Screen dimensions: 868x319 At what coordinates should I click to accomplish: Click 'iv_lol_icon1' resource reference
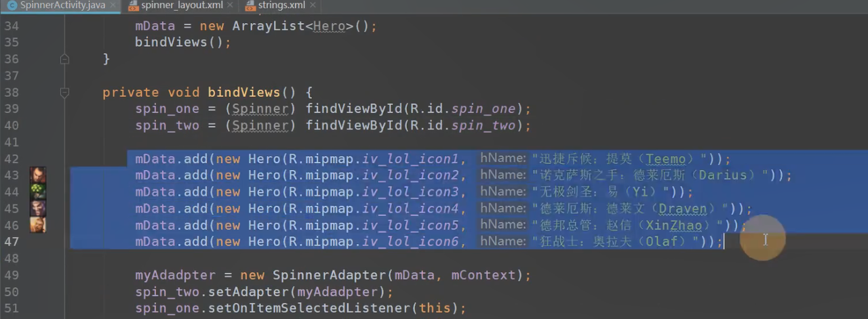pyautogui.click(x=410, y=159)
